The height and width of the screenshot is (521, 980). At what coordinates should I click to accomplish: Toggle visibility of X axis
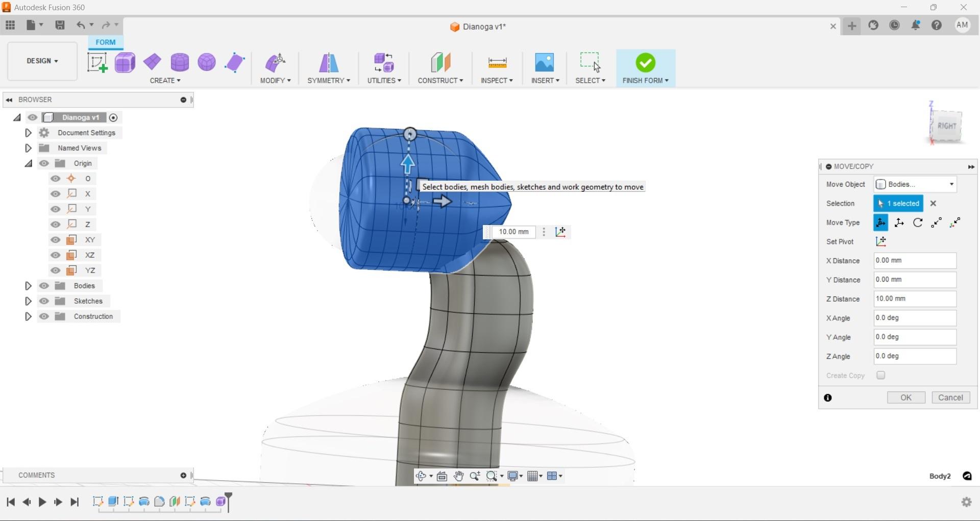pos(55,194)
